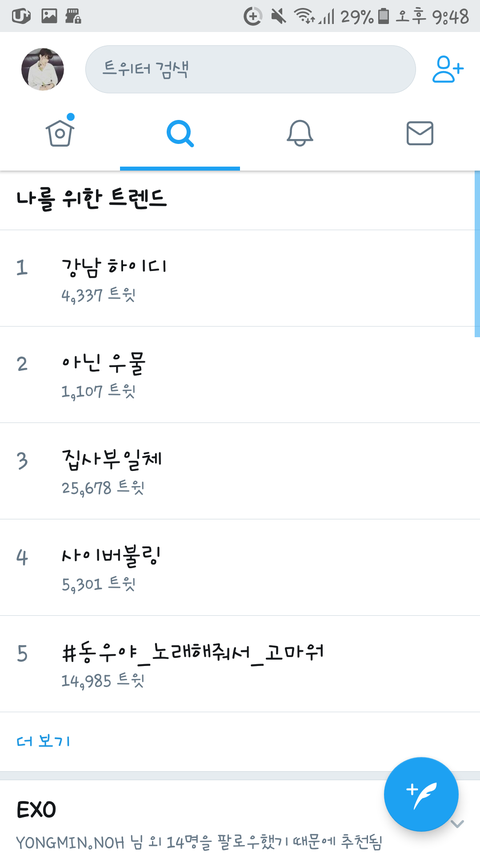Tap the Wi-Fi status bar icon
This screenshot has width=480, height=853.
coord(306,16)
